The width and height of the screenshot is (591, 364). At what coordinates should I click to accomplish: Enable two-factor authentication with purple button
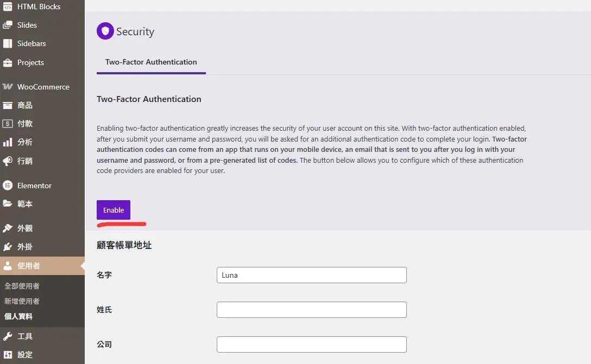coord(114,210)
